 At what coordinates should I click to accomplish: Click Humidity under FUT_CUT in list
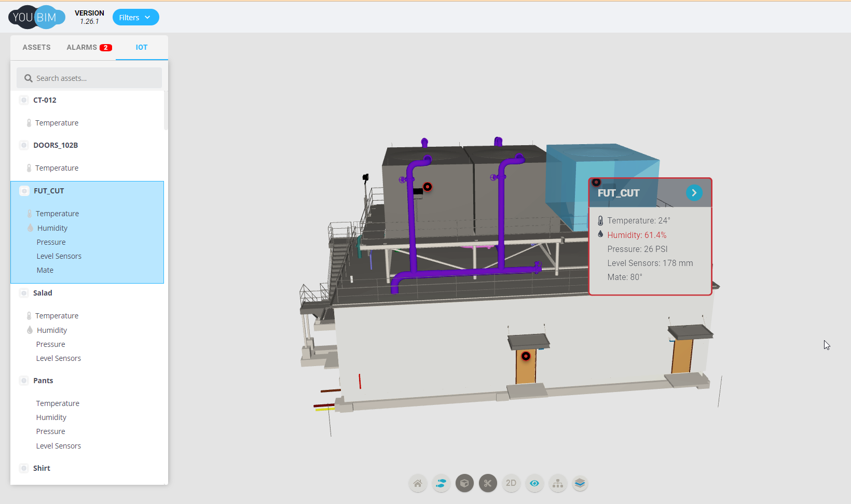[52, 228]
